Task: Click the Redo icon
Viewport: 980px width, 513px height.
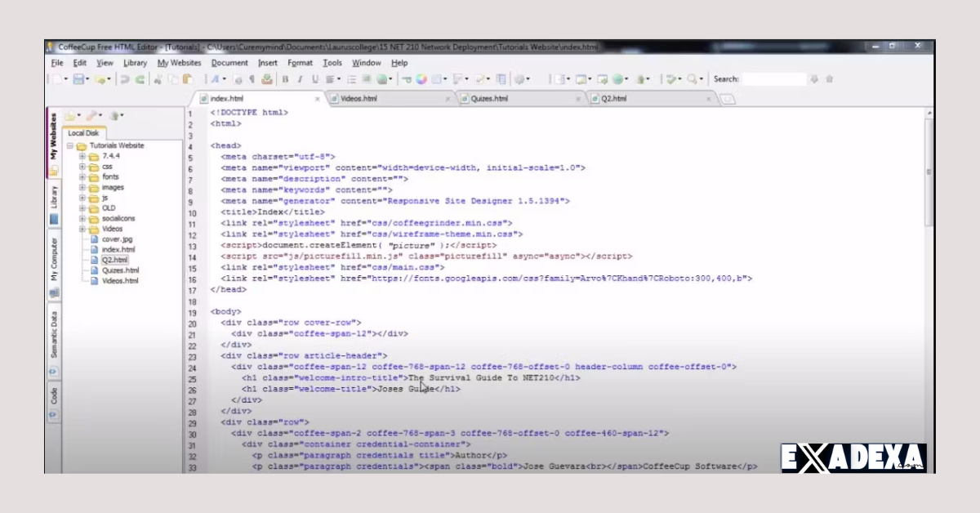Action: pos(142,78)
